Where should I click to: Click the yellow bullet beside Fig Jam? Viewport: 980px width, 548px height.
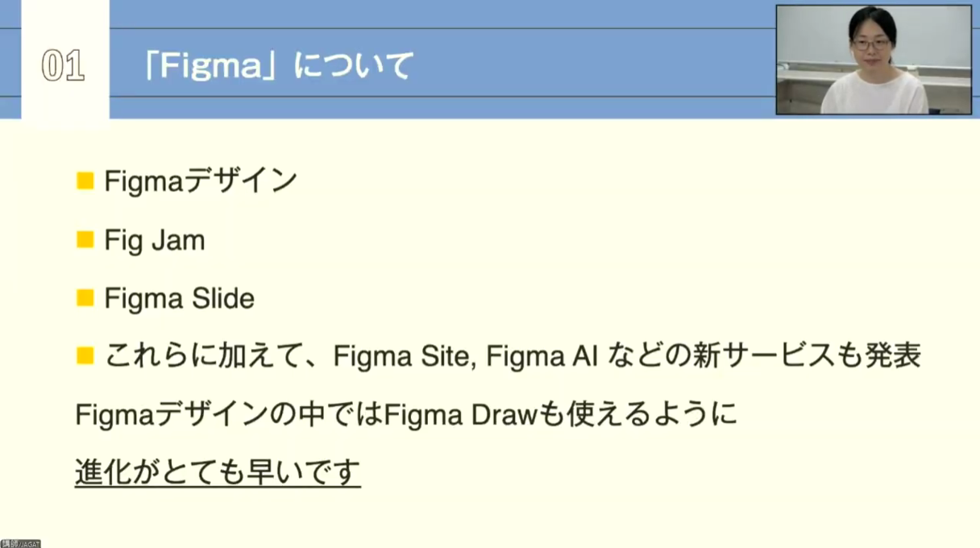[85, 240]
